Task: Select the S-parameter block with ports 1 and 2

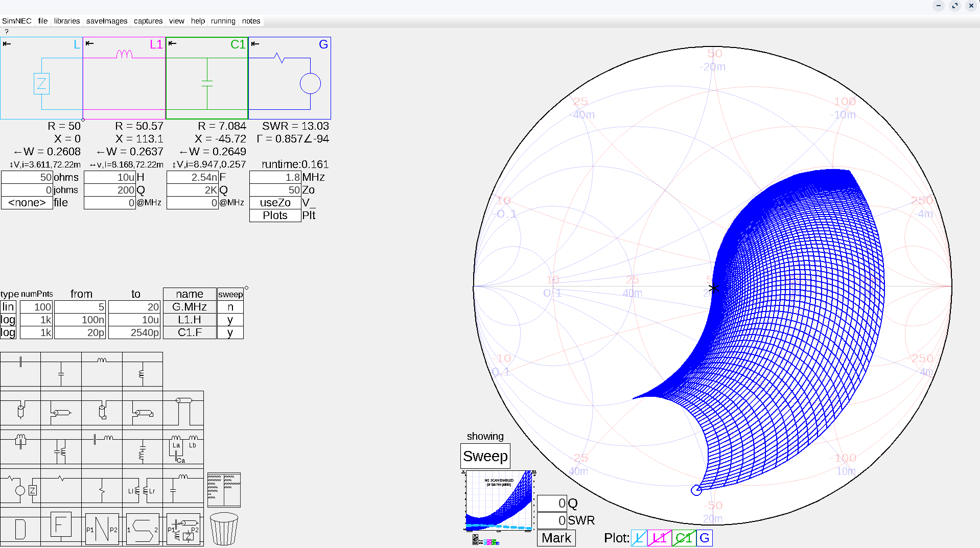Action: [x=142, y=529]
